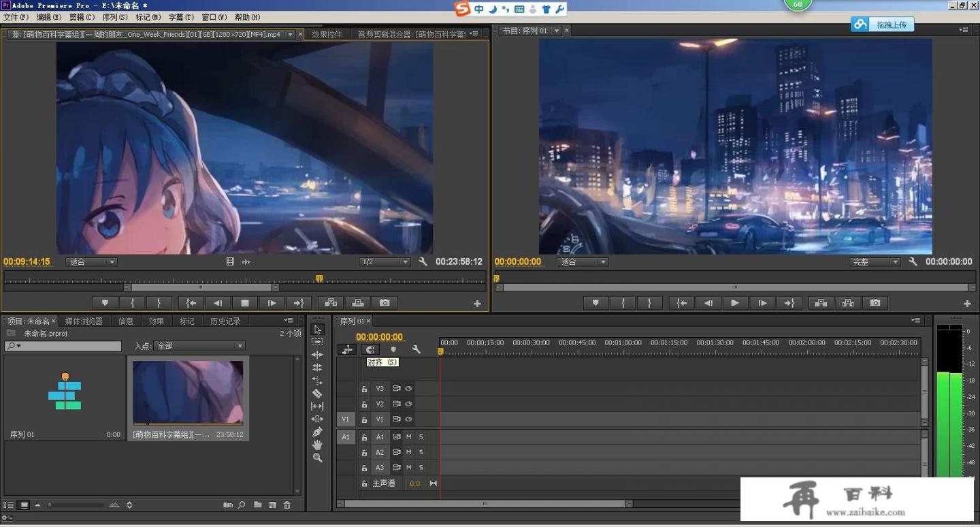Select the Zoom magnifier tool
This screenshot has width=980, height=527.
pyautogui.click(x=317, y=458)
